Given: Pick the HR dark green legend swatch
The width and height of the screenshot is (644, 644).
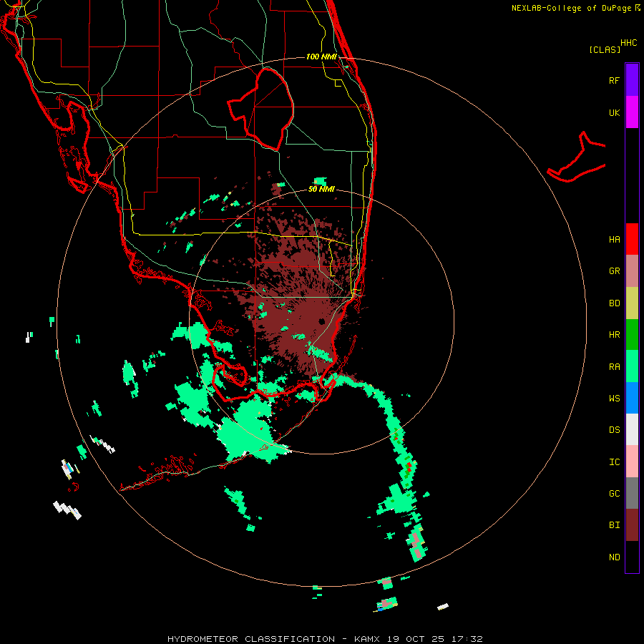Looking at the screenshot, I should tap(632, 335).
